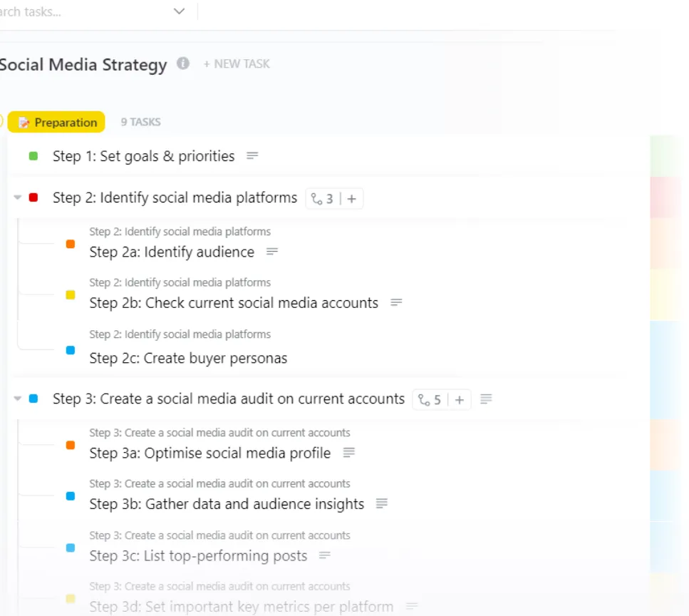Add a subtask with plus on Step 3
Viewport: 689px width, 616px height.
pos(460,400)
